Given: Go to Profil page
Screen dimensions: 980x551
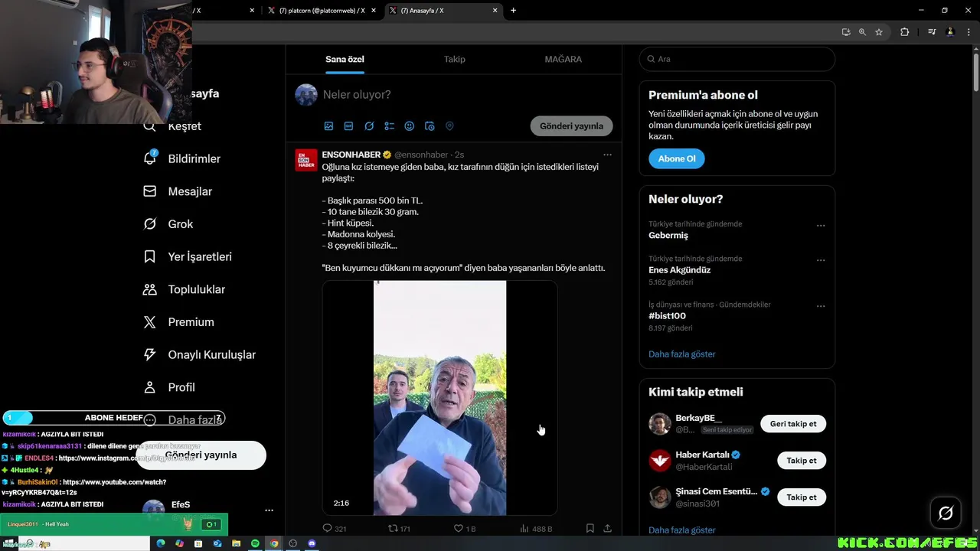Looking at the screenshot, I should click(x=169, y=387).
